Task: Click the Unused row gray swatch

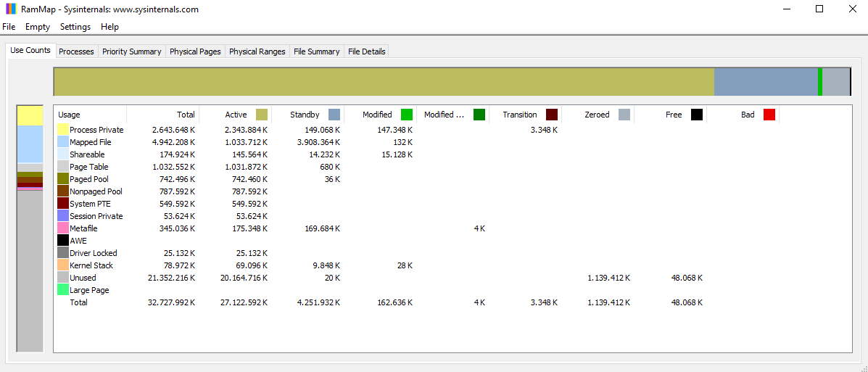Action: [63, 278]
